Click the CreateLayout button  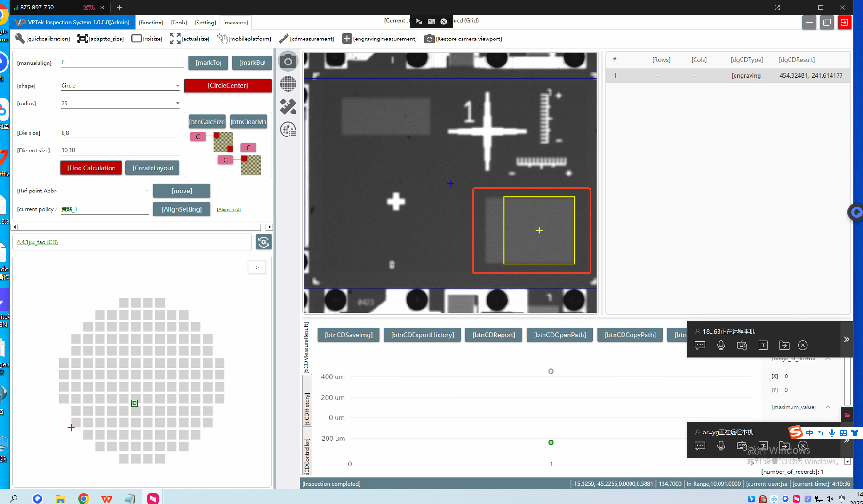pos(152,168)
